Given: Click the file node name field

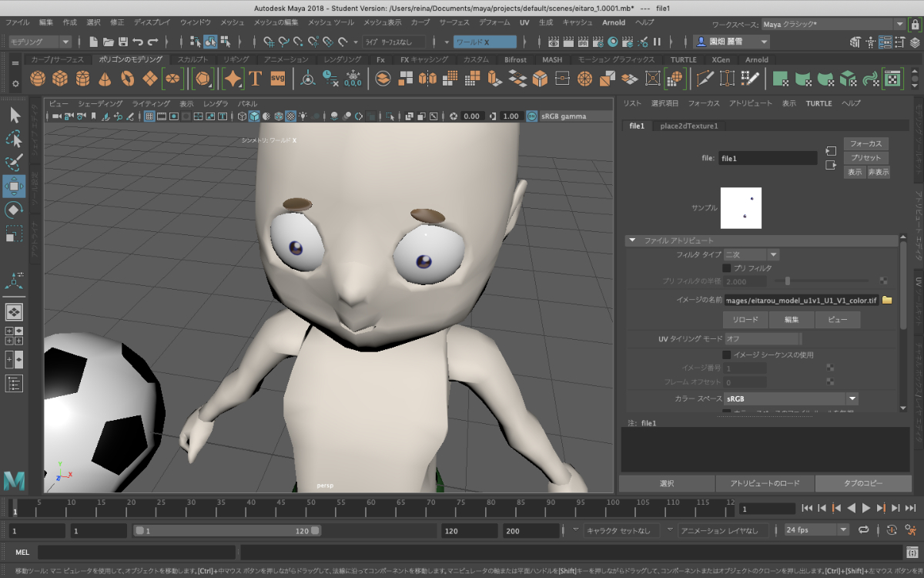Looking at the screenshot, I should pyautogui.click(x=767, y=158).
